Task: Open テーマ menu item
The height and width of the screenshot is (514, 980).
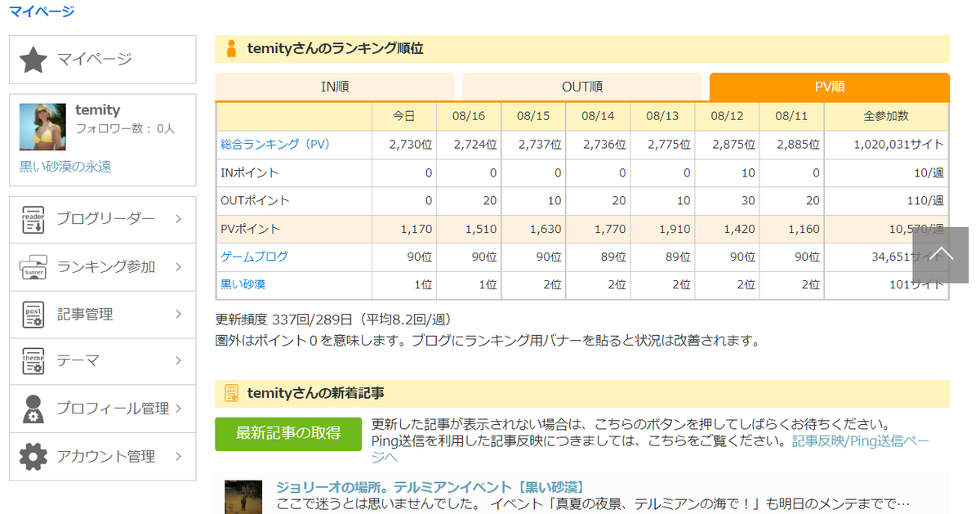Action: 103,361
